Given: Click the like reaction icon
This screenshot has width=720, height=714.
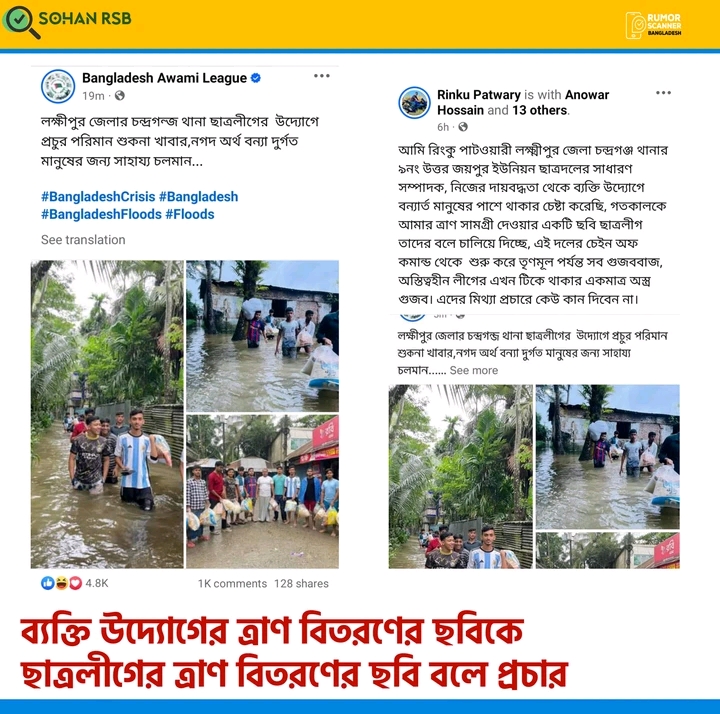Looking at the screenshot, I should tap(47, 583).
